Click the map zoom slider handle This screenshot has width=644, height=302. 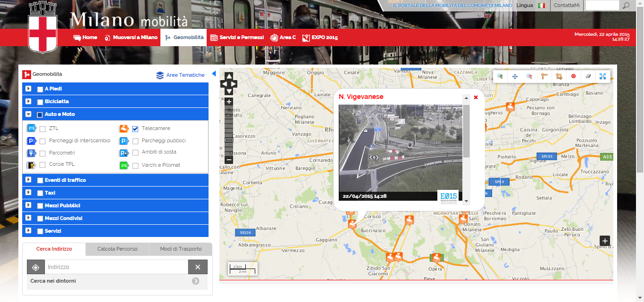[229, 140]
